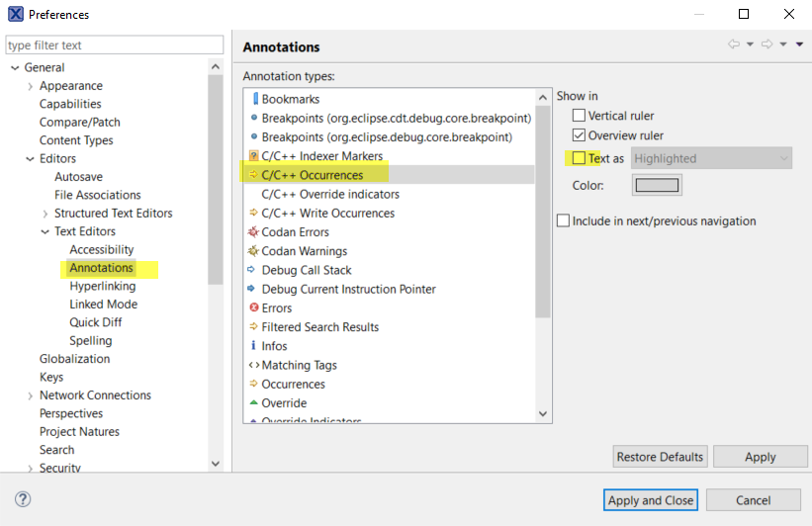Click the Codan Errors bug icon
812x526 pixels.
253,232
